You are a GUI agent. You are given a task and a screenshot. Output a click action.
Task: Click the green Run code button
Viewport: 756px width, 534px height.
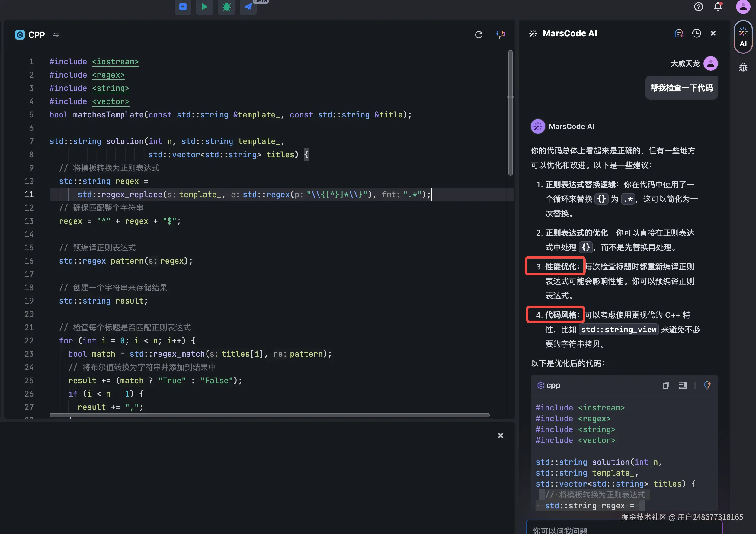tap(204, 7)
